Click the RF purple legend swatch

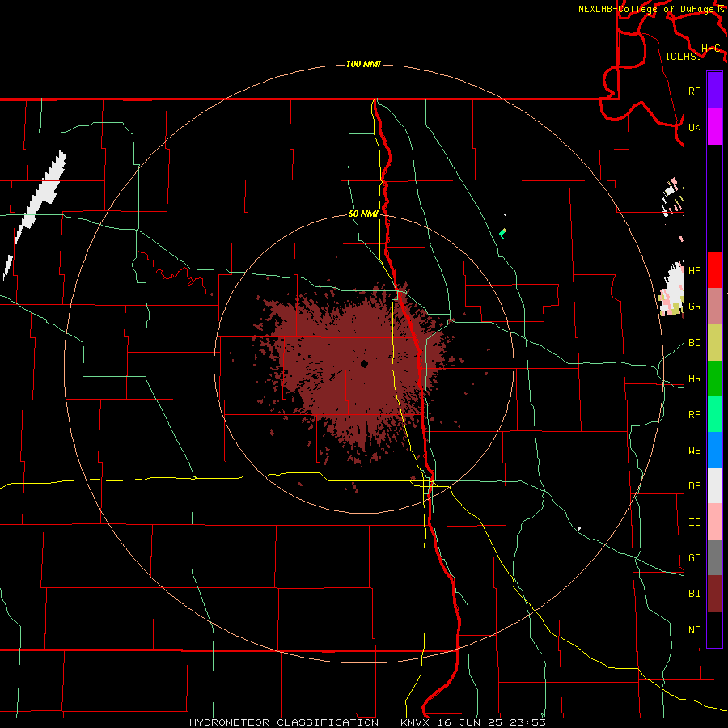(714, 91)
